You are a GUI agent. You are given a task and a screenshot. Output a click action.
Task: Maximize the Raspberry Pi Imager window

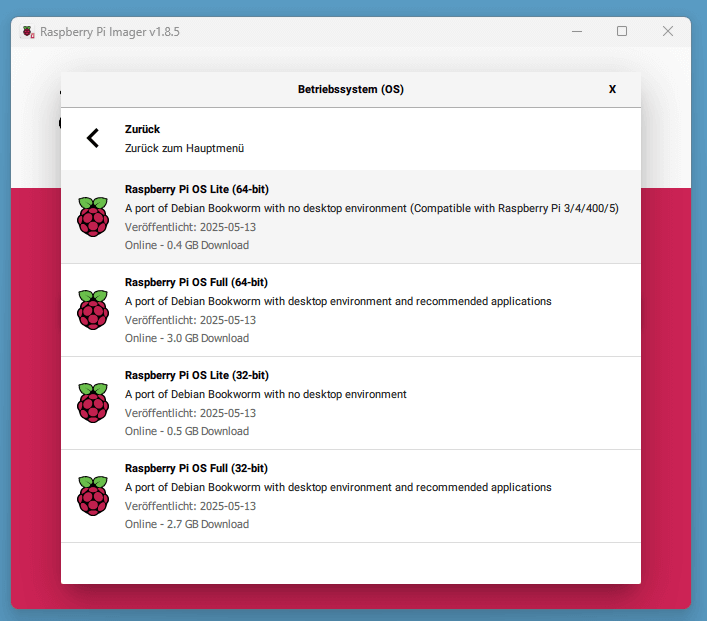pyautogui.click(x=622, y=31)
